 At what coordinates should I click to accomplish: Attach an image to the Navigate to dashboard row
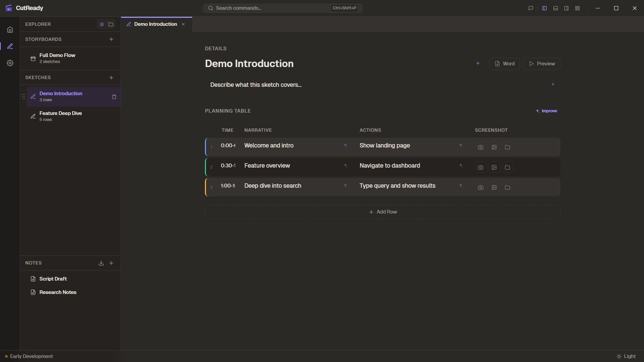pos(494,167)
